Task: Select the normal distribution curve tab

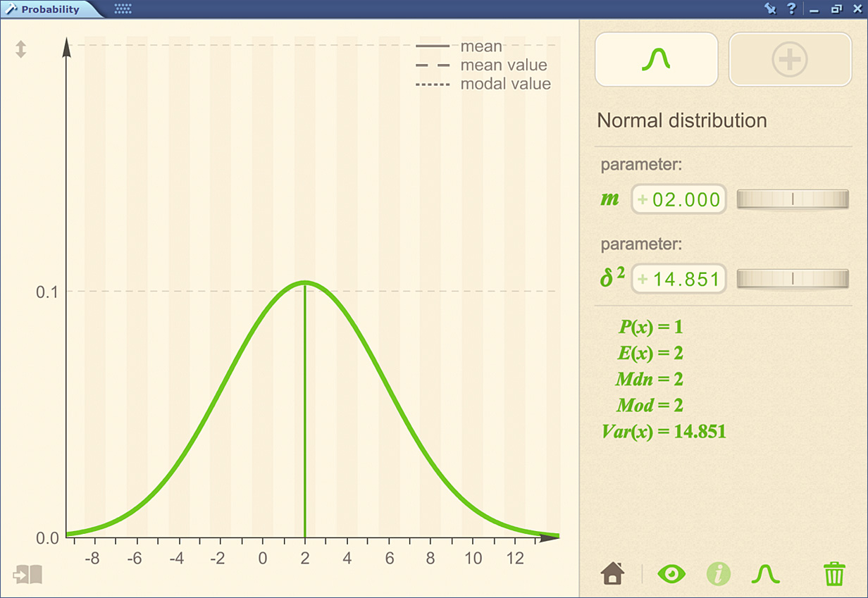Action: pos(656,60)
